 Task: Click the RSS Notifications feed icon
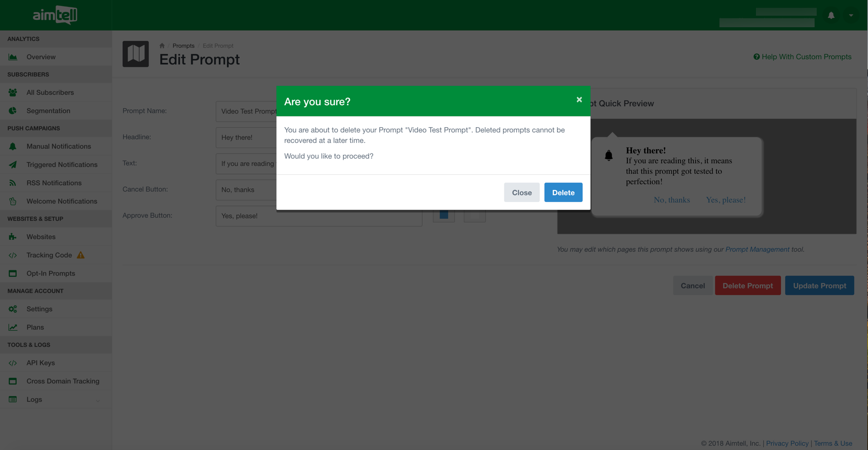pyautogui.click(x=13, y=183)
